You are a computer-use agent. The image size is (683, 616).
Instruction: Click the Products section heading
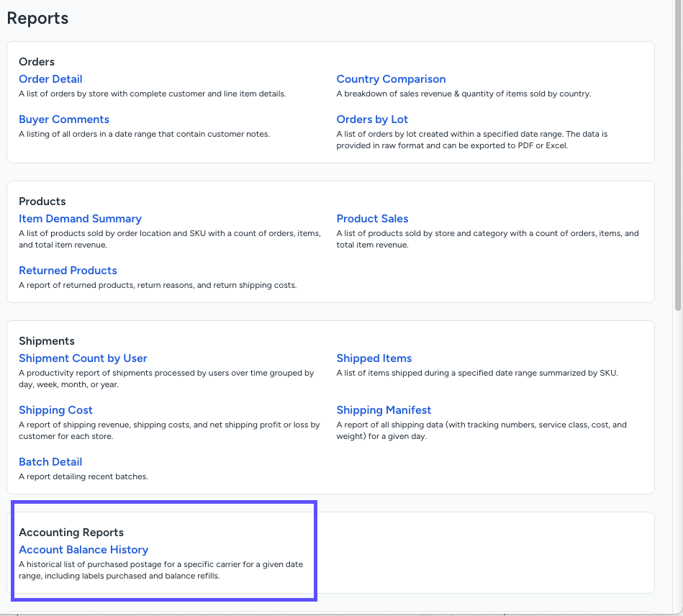pyautogui.click(x=42, y=201)
